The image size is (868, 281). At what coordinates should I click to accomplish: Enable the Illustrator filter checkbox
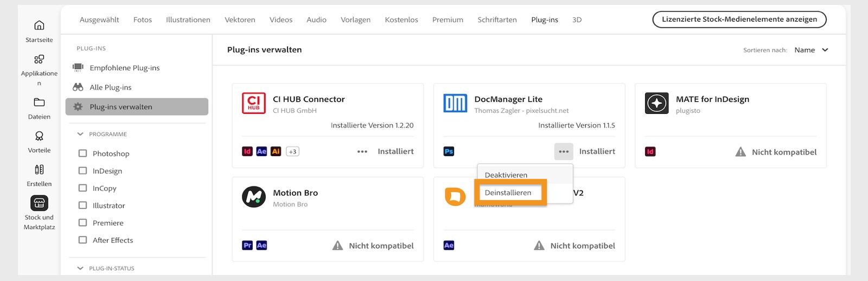click(x=82, y=206)
